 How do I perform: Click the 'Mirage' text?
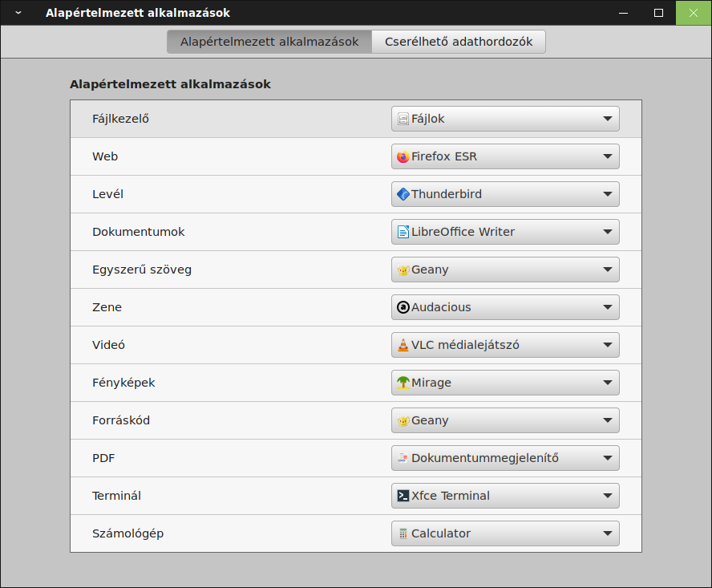[x=431, y=383]
